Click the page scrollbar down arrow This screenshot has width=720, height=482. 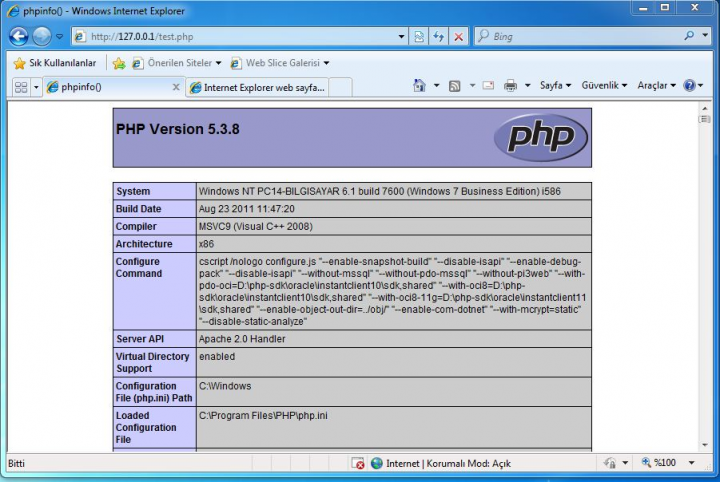704,445
